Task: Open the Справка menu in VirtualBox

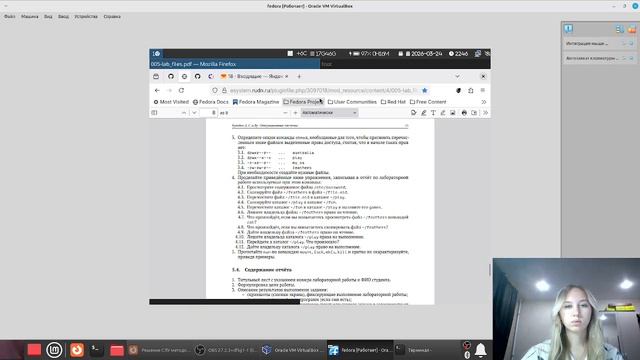Action: (112, 17)
